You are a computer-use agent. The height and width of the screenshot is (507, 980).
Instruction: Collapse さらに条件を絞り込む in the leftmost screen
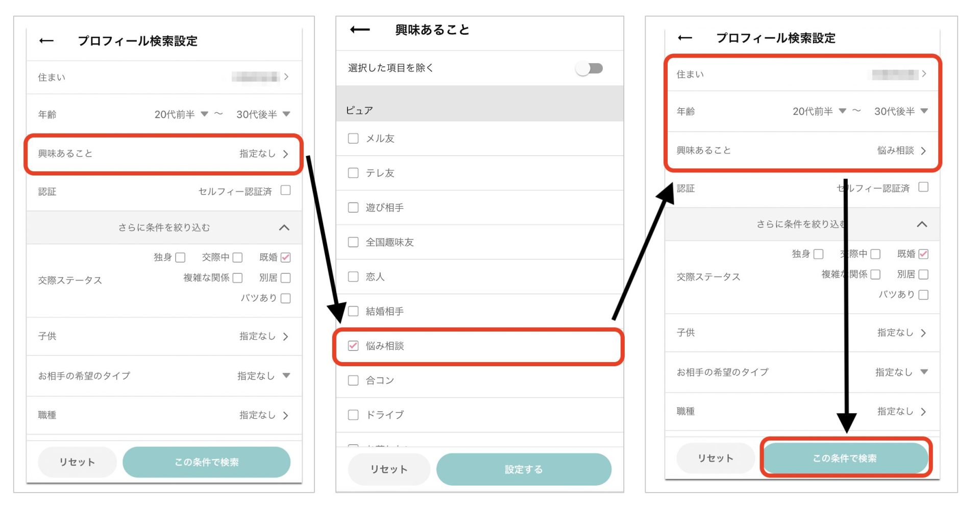point(284,227)
